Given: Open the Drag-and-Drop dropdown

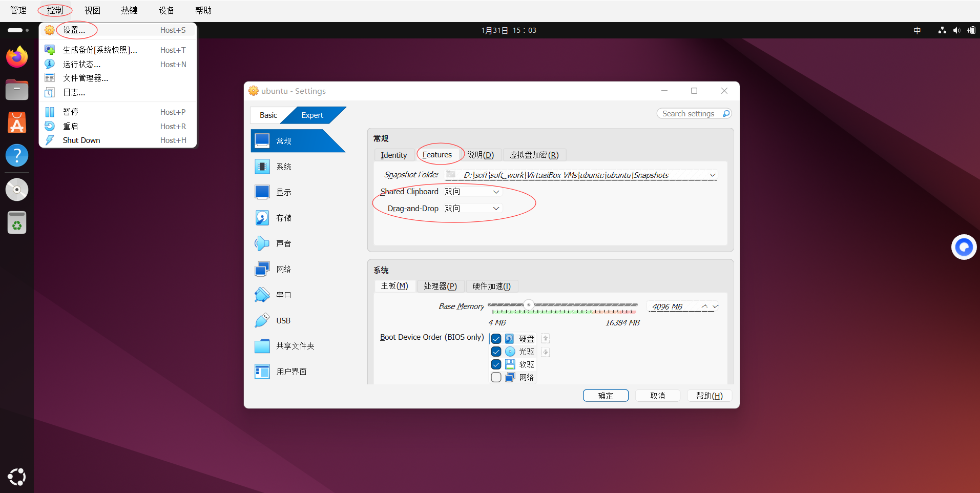Looking at the screenshot, I should coord(496,209).
